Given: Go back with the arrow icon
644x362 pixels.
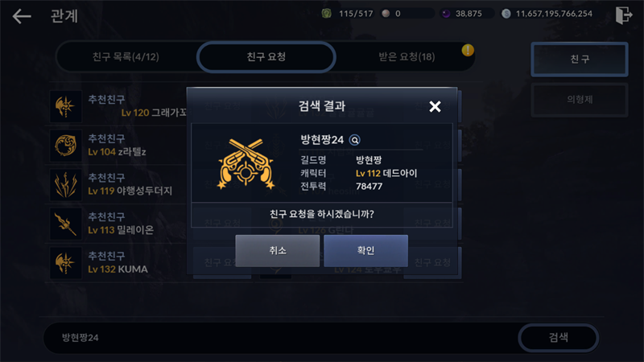Looking at the screenshot, I should pyautogui.click(x=22, y=16).
